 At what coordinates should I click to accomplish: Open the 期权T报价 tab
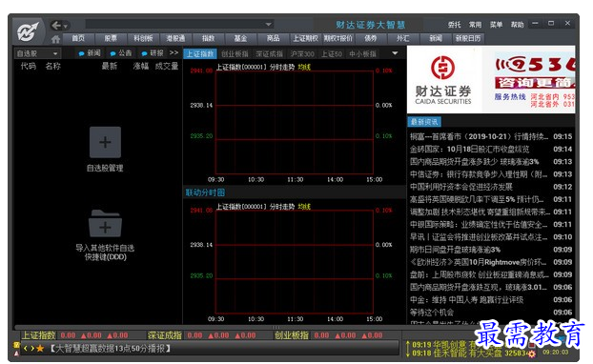337,38
